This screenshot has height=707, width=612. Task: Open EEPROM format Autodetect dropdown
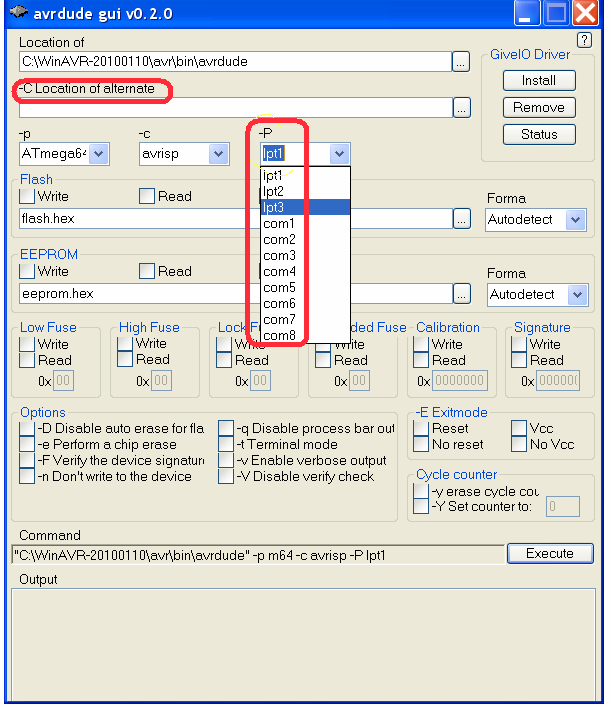[577, 295]
